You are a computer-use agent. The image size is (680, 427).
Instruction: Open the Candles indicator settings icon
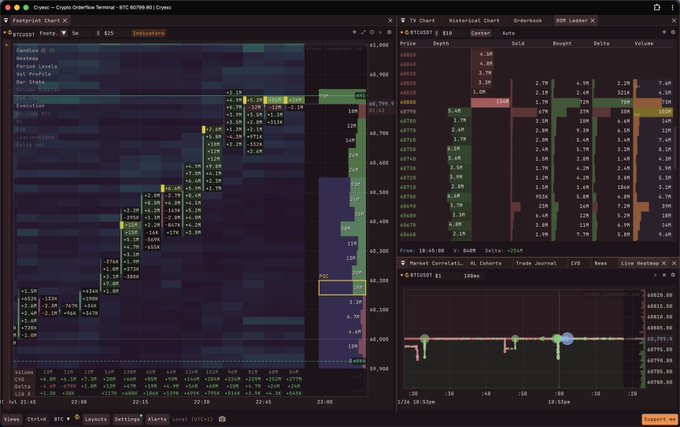point(43,50)
